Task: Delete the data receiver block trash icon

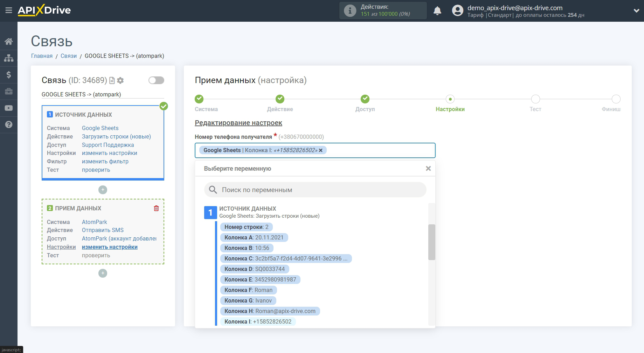Action: coord(156,208)
